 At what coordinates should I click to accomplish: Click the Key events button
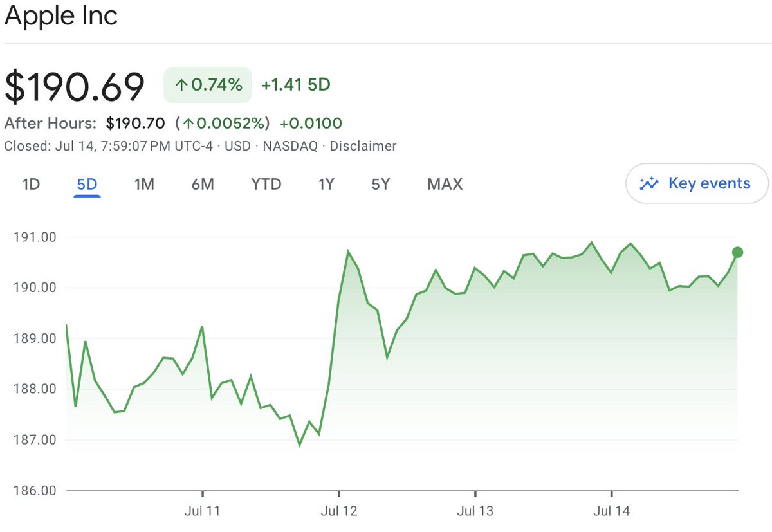click(x=697, y=183)
